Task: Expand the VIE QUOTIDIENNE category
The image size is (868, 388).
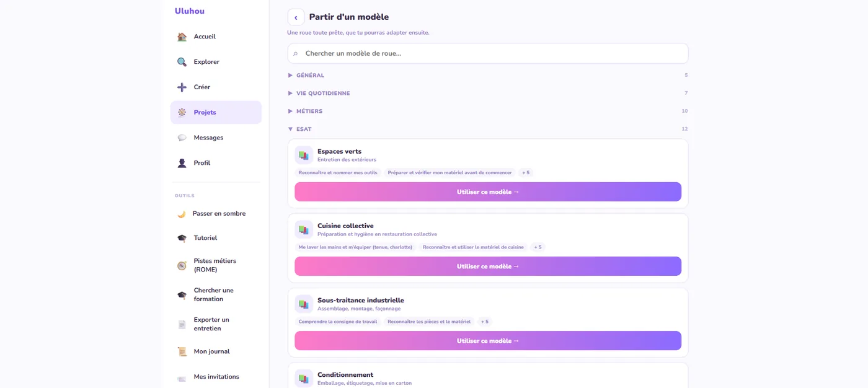Action: (x=488, y=93)
